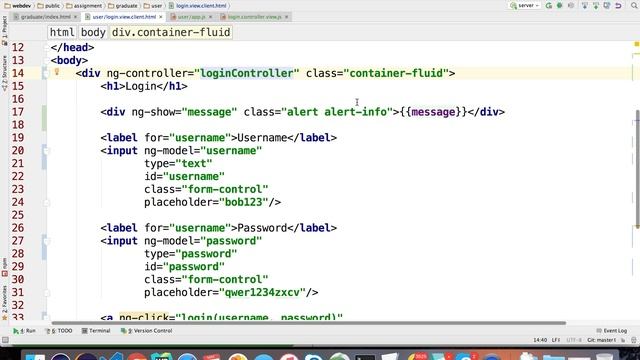The height and width of the screenshot is (360, 640).
Task: Open the Favorites sidebar panel
Action: click(4, 302)
